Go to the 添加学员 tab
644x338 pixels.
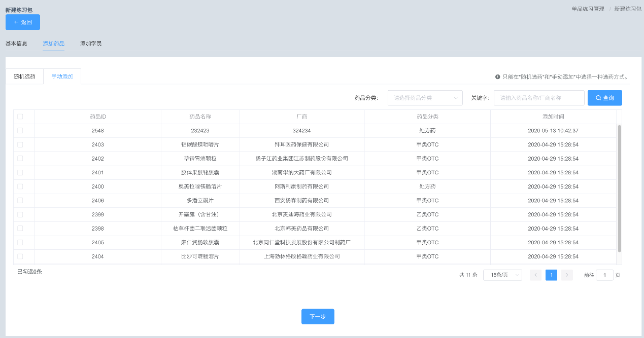pos(91,44)
